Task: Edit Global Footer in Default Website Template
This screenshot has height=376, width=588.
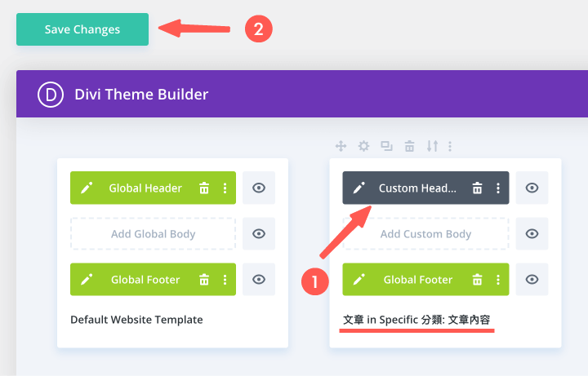Action: coord(87,280)
